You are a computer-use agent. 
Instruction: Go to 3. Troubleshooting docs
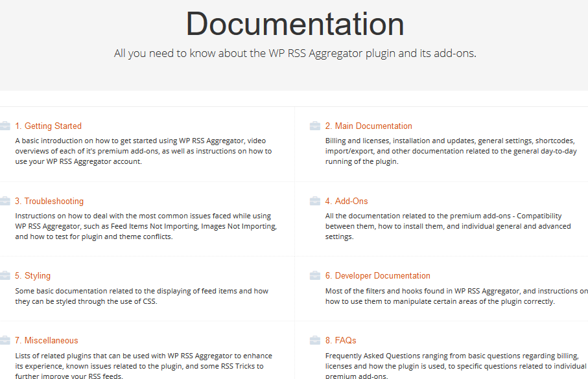point(49,201)
